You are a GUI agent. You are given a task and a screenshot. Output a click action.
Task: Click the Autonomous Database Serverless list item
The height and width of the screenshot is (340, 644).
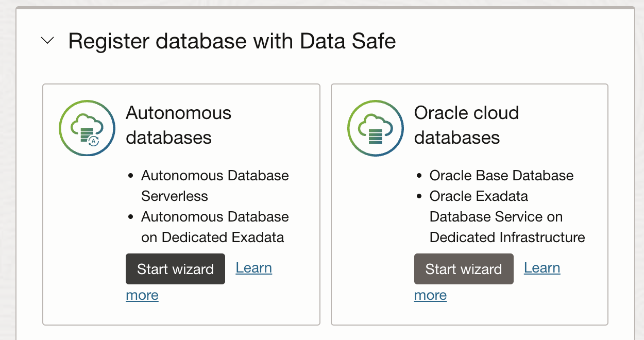click(x=215, y=186)
